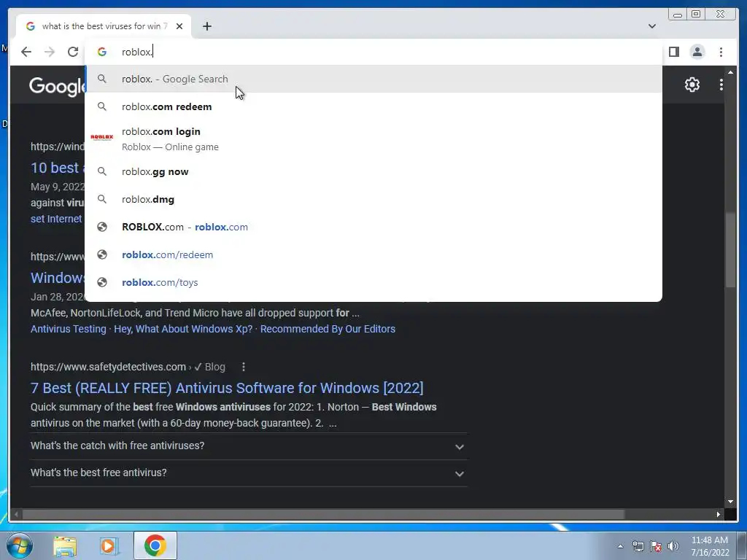Open the 'Antivirus Testing' sitelink
This screenshot has height=560, width=747.
pyautogui.click(x=68, y=329)
